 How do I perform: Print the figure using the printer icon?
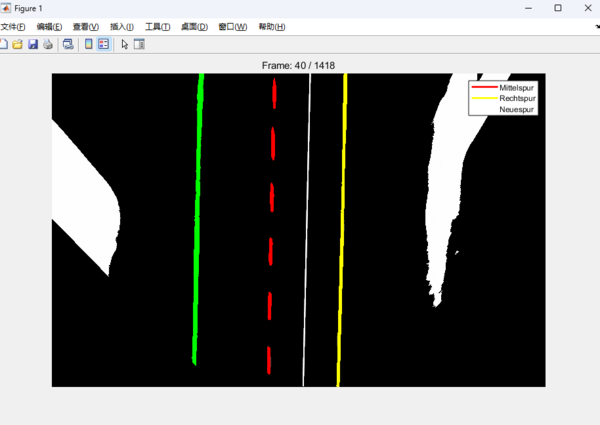pos(46,44)
